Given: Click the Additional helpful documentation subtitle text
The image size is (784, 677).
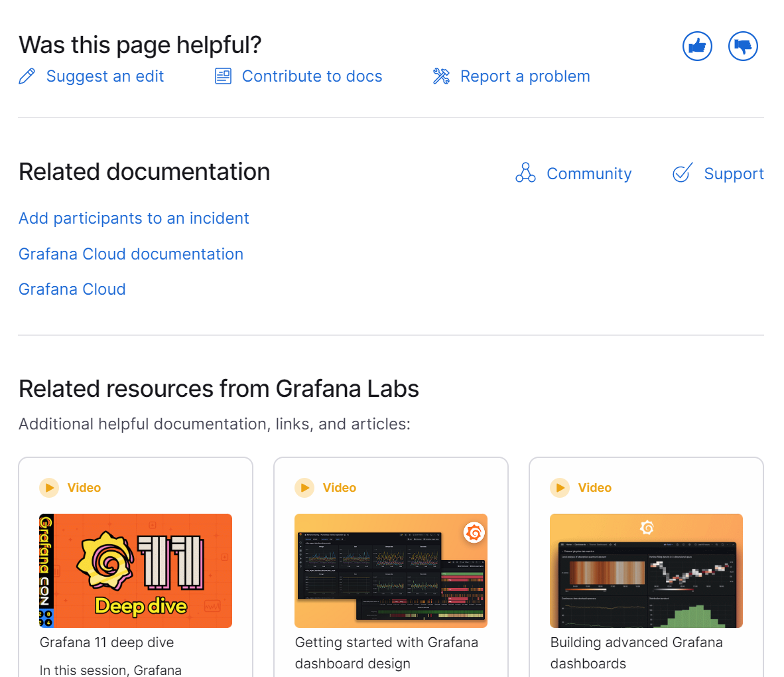Looking at the screenshot, I should click(214, 424).
